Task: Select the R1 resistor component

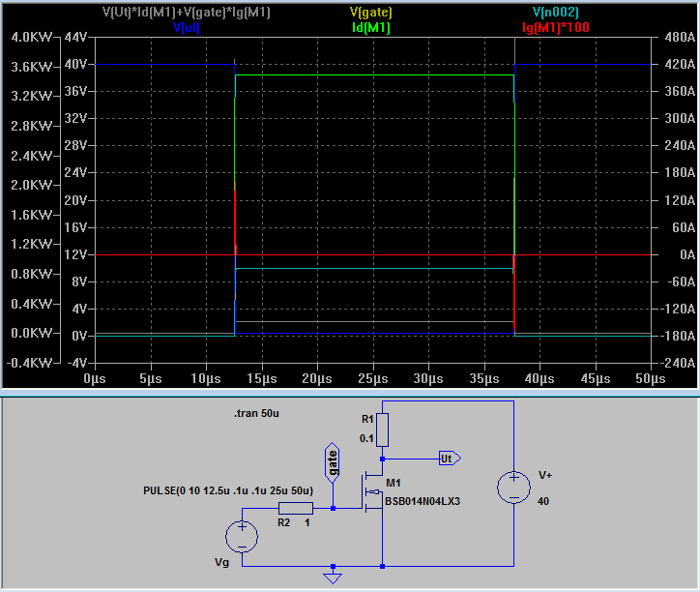Action: [x=382, y=429]
